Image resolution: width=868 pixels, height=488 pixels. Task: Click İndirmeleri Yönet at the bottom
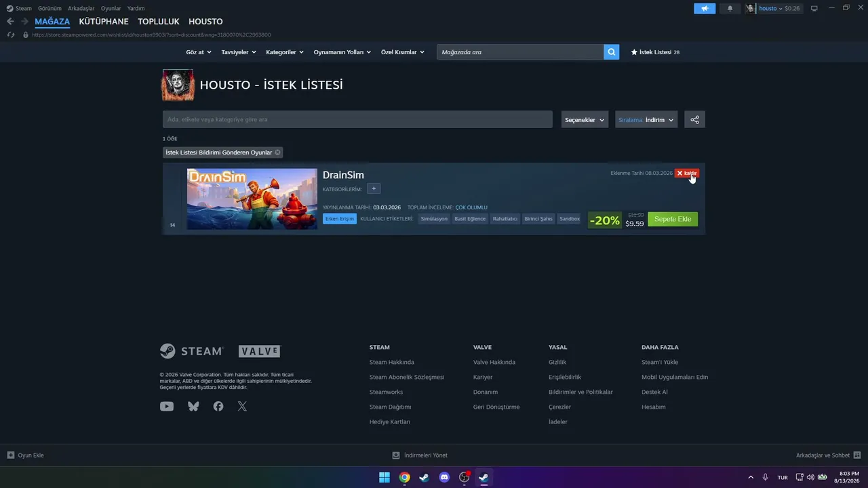pos(420,455)
